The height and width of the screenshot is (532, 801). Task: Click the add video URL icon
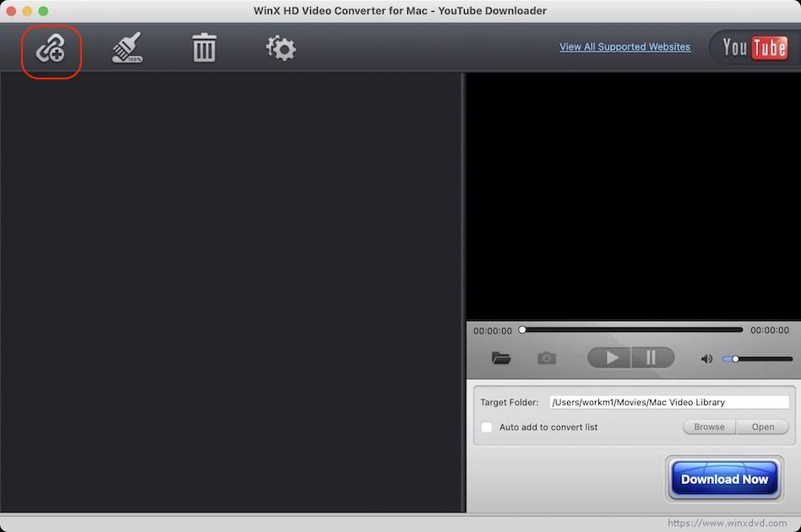tap(50, 48)
